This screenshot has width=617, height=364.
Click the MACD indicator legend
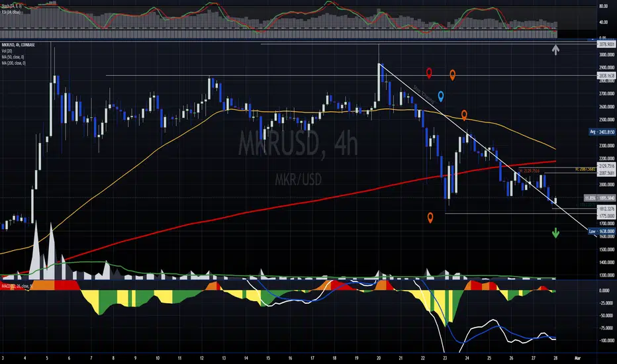[x=17, y=286]
